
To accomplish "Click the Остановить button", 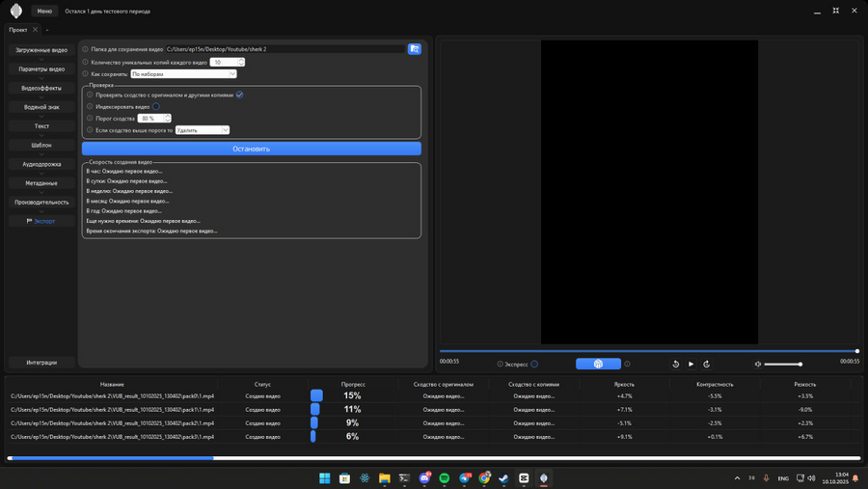I will pos(252,149).
